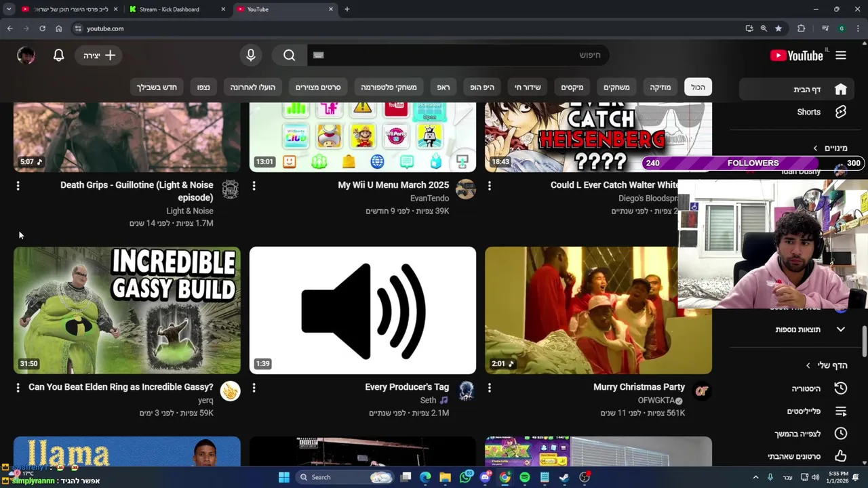Open the Chrome extensions puzzle icon

point(802,28)
